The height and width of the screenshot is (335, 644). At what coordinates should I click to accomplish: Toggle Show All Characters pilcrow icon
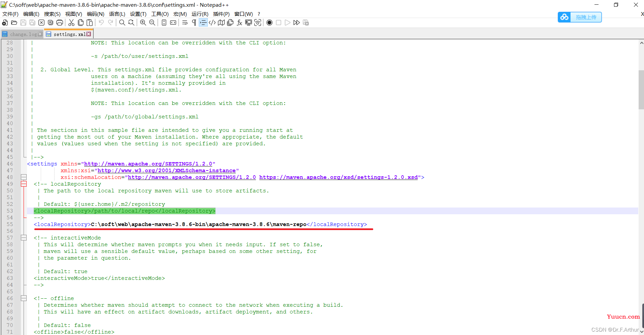click(x=194, y=23)
